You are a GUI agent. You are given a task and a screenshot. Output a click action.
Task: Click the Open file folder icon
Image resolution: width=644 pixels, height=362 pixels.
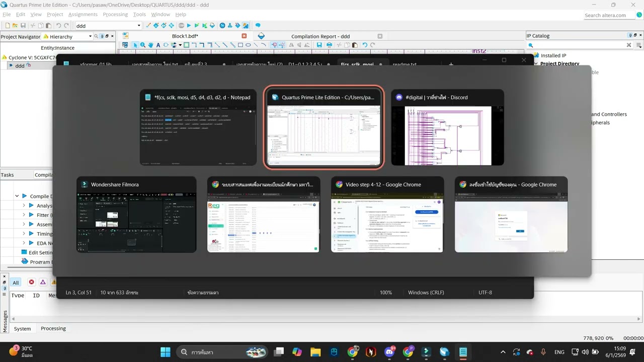pos(15,25)
